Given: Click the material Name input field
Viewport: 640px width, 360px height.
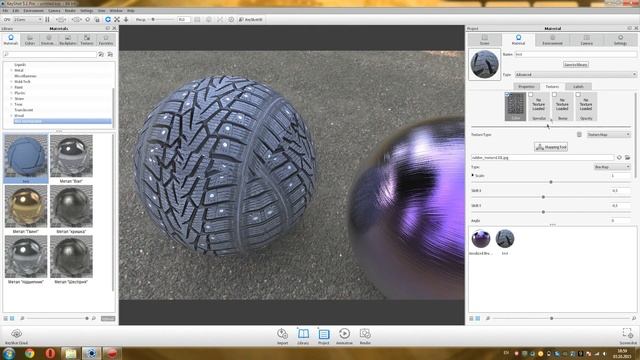Looking at the screenshot, I should [576, 54].
